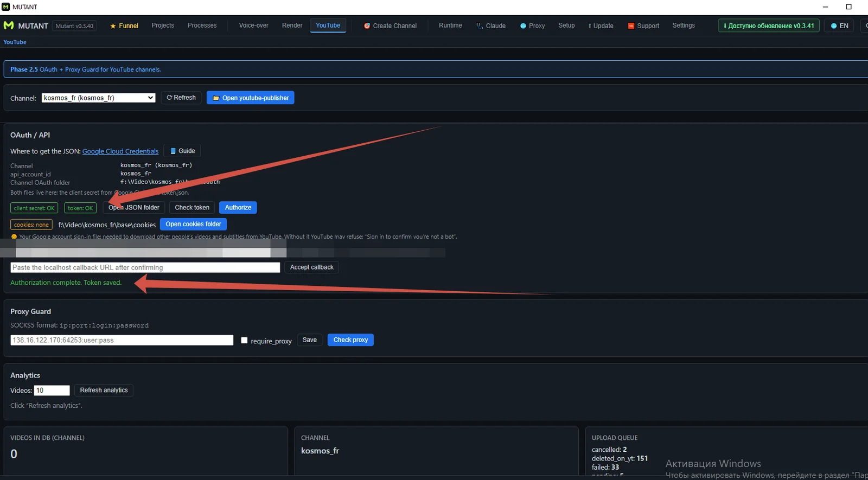Click the cookies: none badge
This screenshot has width=868, height=480.
(x=31, y=225)
